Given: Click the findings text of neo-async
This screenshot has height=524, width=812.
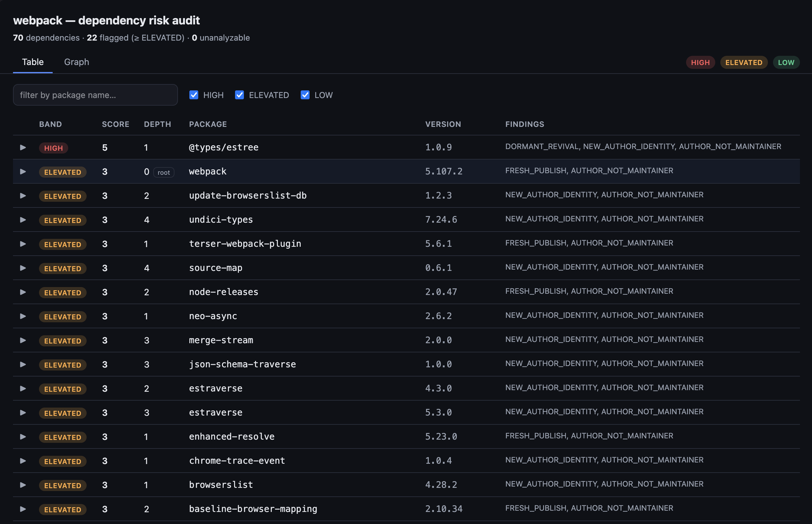Looking at the screenshot, I should click(x=604, y=315).
